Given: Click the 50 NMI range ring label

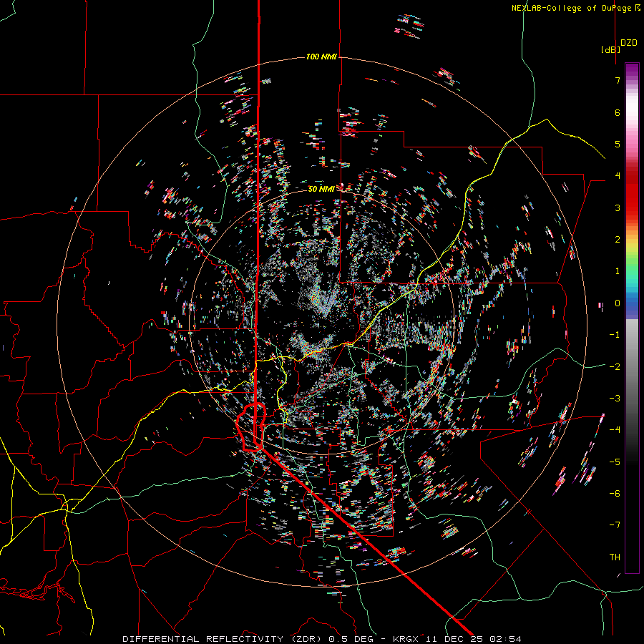Looking at the screenshot, I should (x=321, y=189).
